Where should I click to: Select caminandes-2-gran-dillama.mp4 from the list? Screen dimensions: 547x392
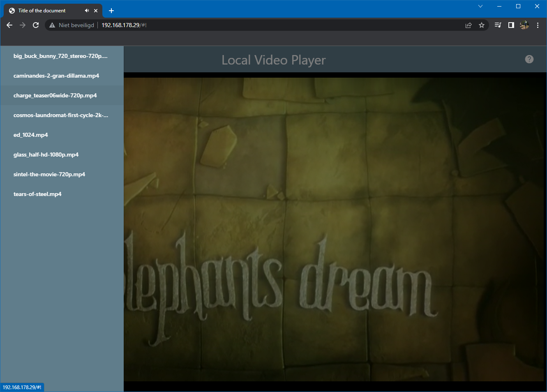pos(62,76)
